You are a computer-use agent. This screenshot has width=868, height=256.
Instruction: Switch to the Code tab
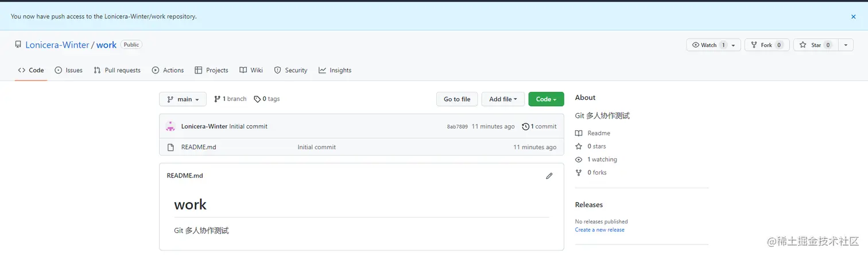point(31,70)
